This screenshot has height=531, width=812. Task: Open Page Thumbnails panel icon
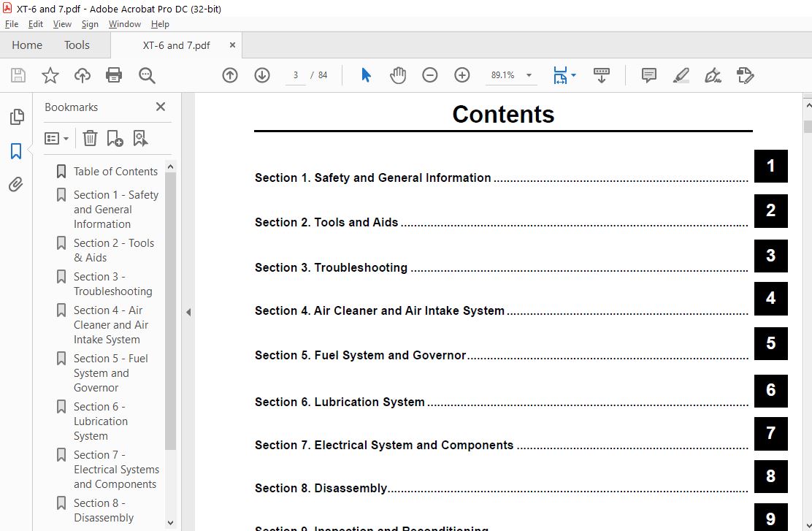(17, 117)
